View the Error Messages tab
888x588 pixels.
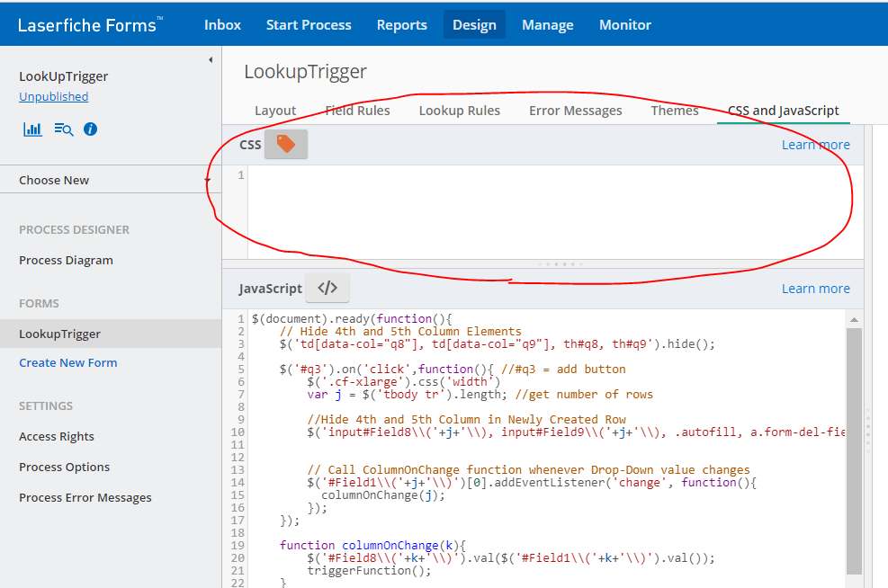(x=574, y=111)
